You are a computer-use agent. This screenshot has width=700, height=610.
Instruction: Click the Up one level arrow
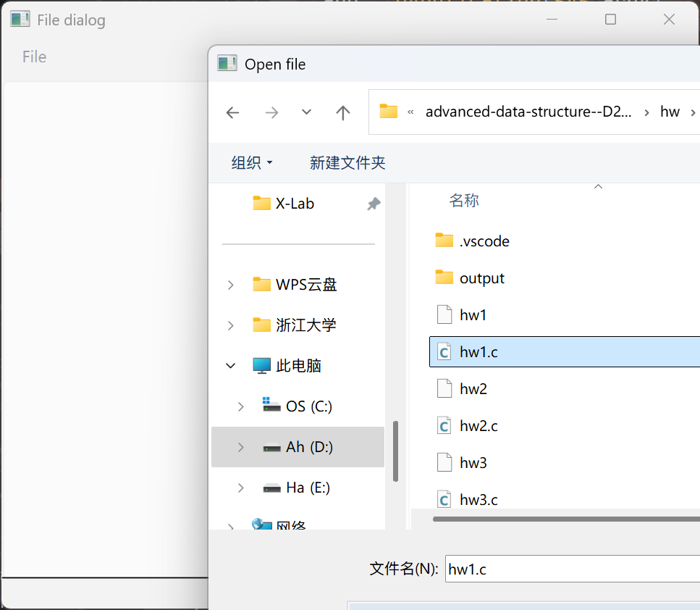(343, 112)
